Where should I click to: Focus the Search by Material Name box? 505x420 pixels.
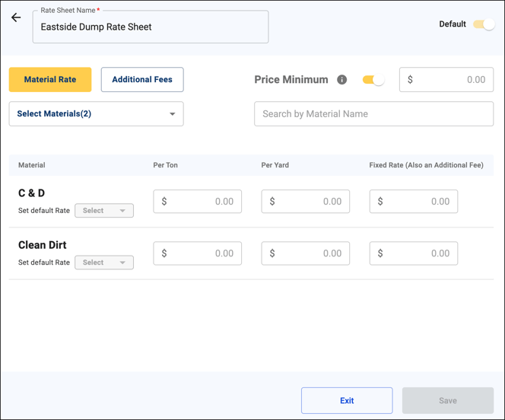click(x=373, y=114)
